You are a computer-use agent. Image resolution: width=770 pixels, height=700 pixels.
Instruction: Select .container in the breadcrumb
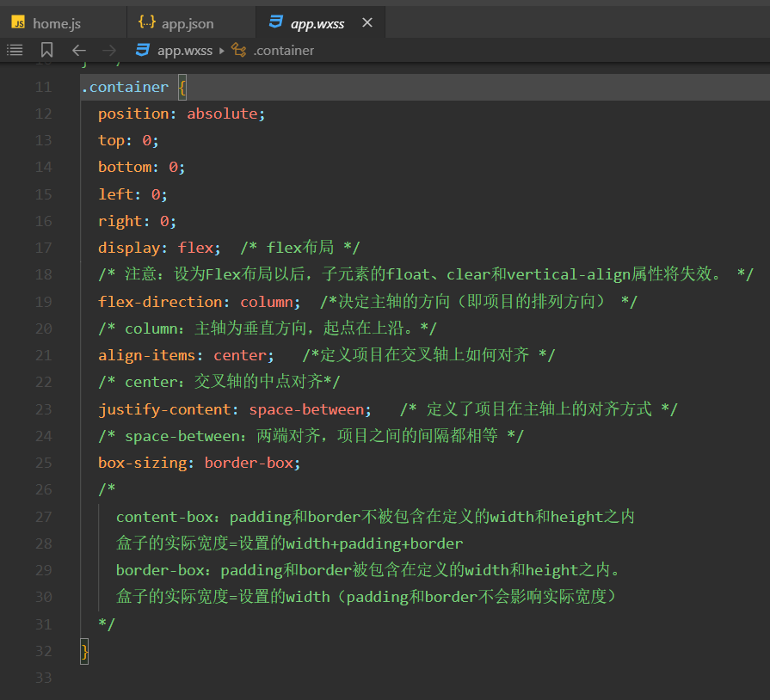tap(283, 51)
